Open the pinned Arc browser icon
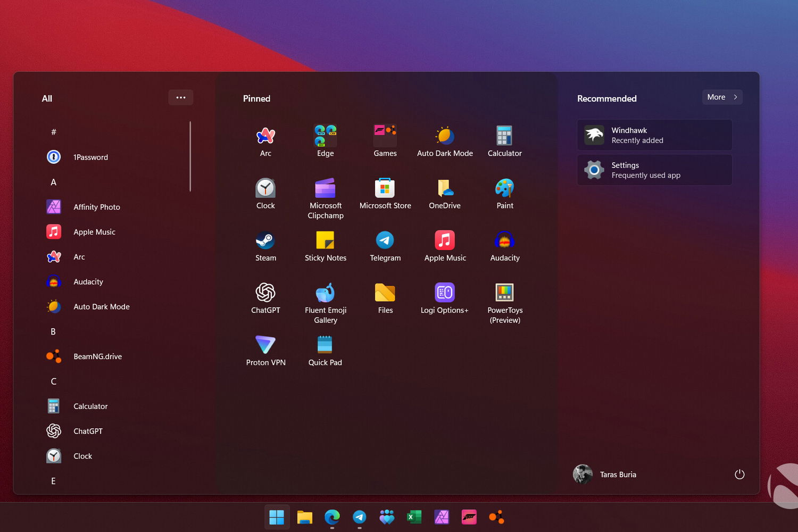The width and height of the screenshot is (798, 532). point(265,142)
